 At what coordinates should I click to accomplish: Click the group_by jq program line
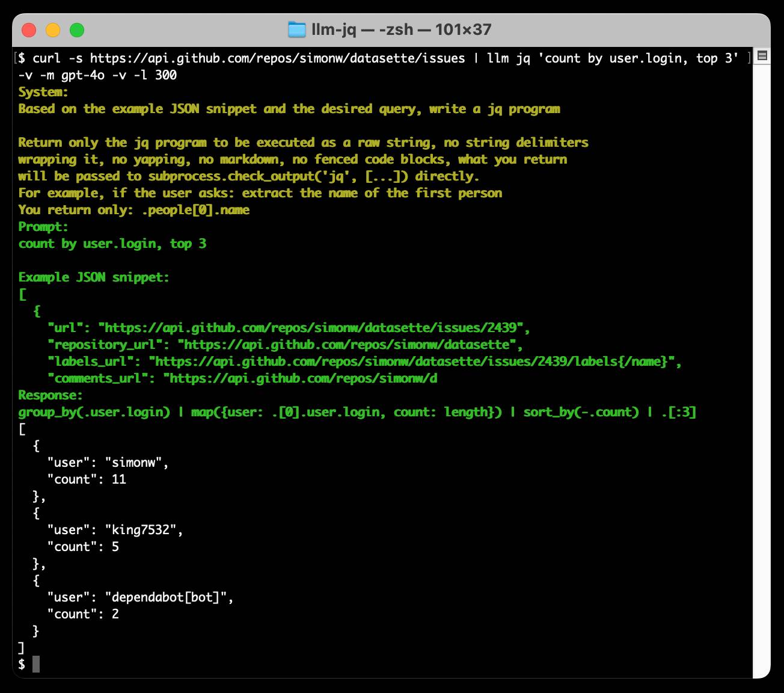357,412
